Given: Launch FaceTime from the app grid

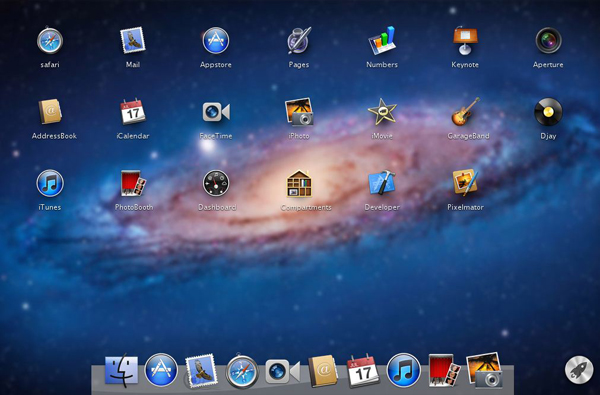Looking at the screenshot, I should coord(216,112).
